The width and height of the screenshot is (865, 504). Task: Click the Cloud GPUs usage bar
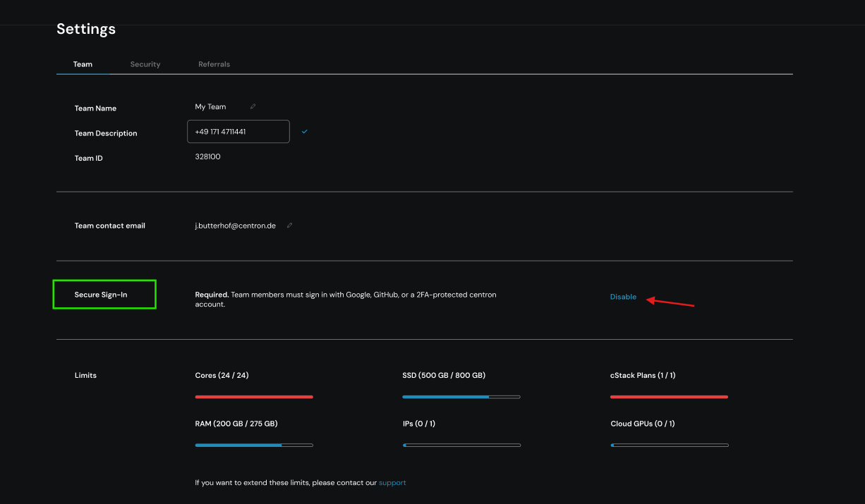click(669, 445)
